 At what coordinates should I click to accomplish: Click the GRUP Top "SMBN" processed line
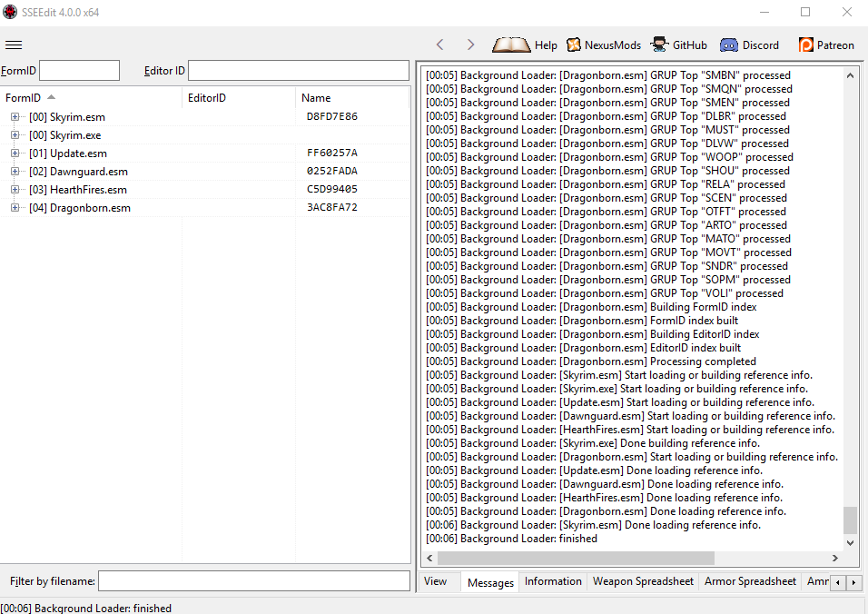(607, 75)
